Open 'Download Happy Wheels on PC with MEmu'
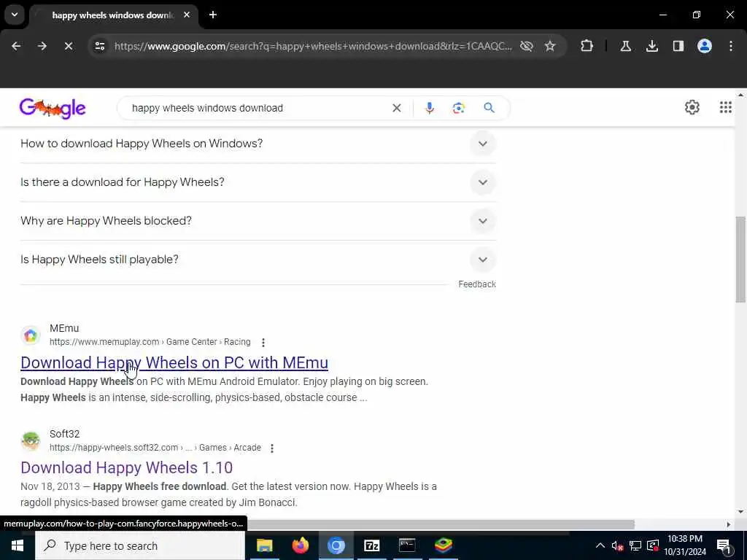The height and width of the screenshot is (560, 747). (174, 363)
